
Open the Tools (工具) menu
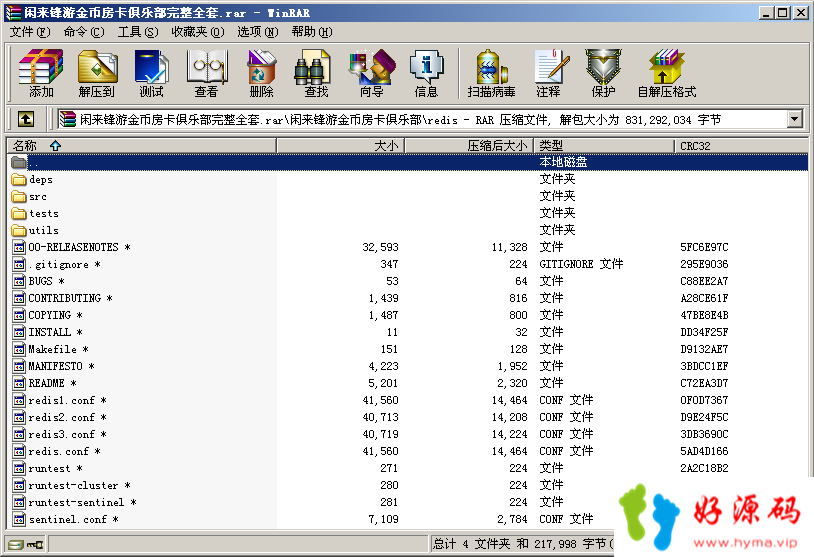coord(138,32)
